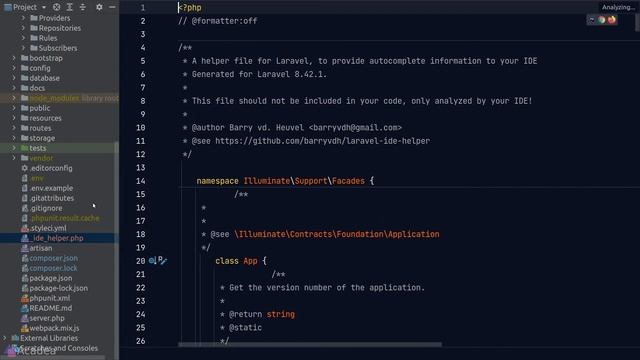640x360 pixels.
Task: Expand the vendor folder chevron
Action: click(14, 158)
